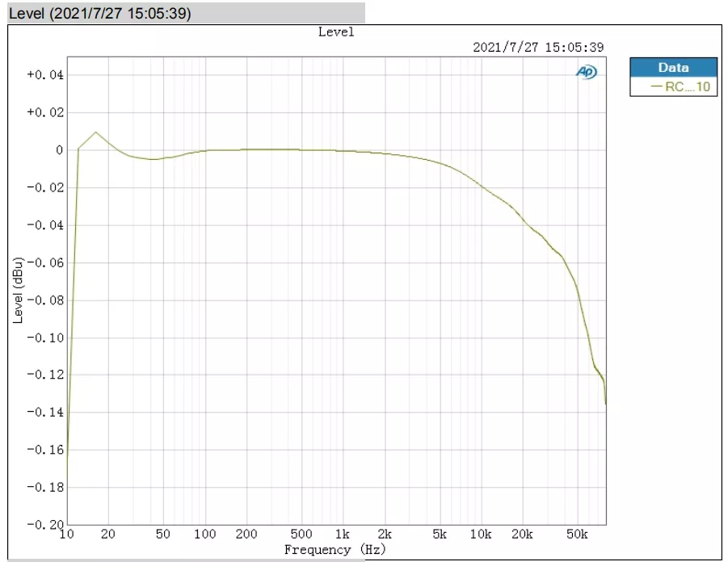Click the 1k tick on the frequency axis
The width and height of the screenshot is (728, 562).
click(x=343, y=535)
